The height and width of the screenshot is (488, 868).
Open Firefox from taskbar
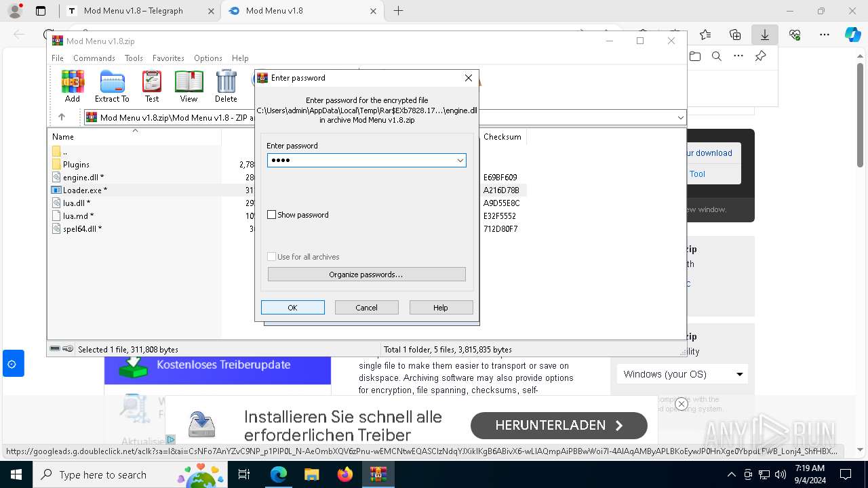pyautogui.click(x=344, y=474)
